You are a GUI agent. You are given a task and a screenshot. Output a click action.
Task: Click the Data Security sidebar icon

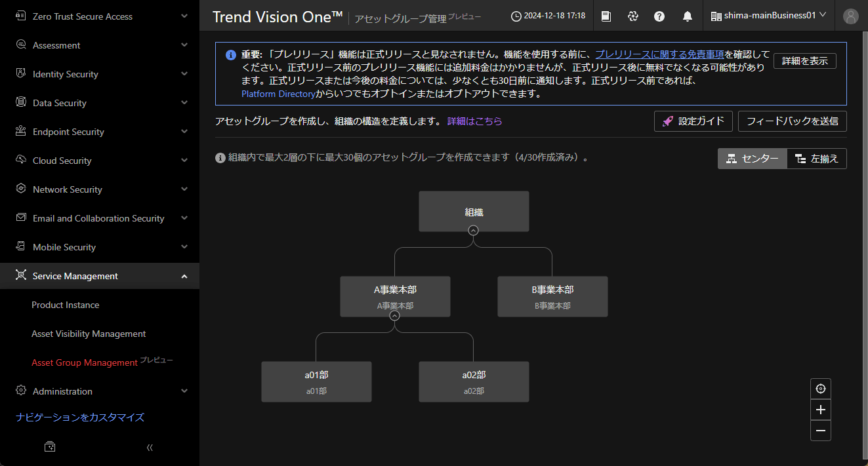point(21,103)
